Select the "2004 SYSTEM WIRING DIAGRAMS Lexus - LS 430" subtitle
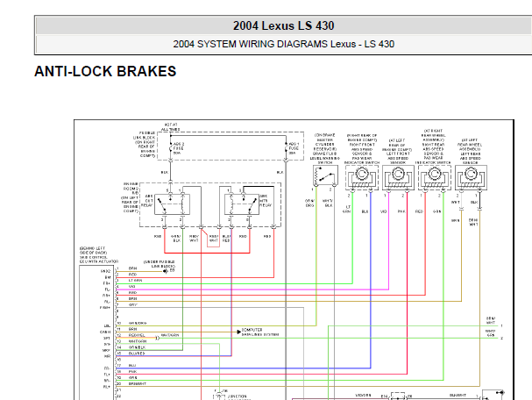 coord(284,44)
